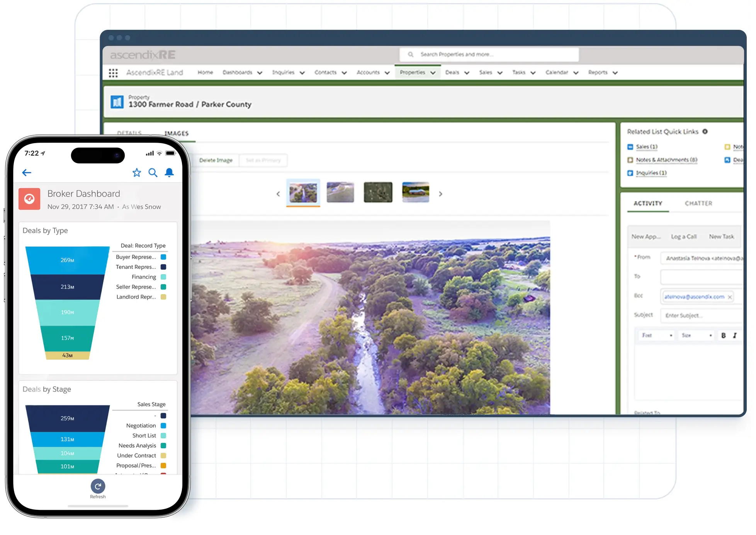Open the Log a Call action tab

[x=684, y=237]
